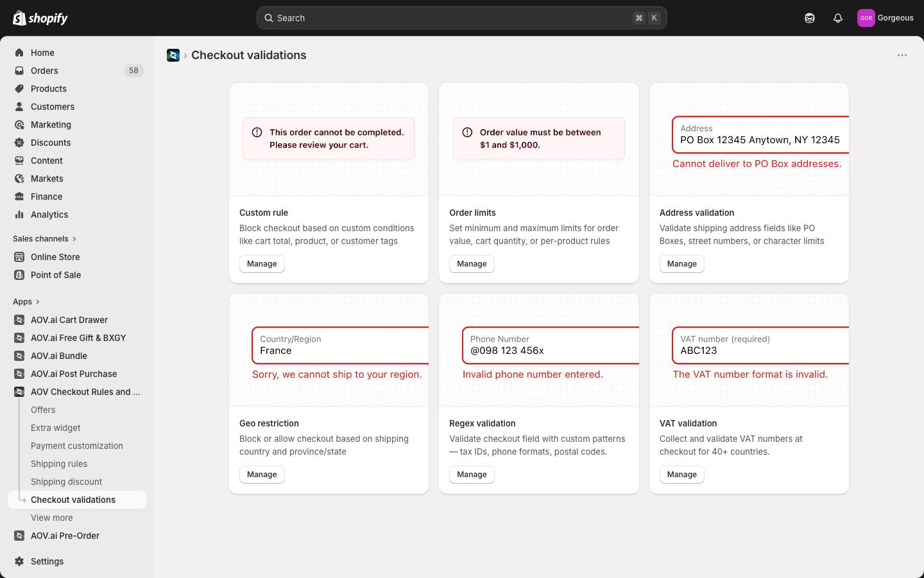Click the Settings gear icon

19,561
